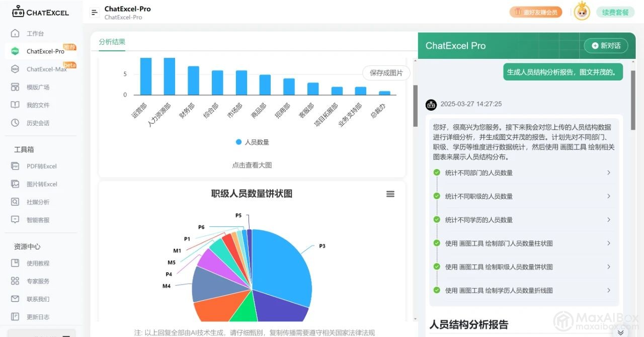Click green check beside 统计不同学历的人员数量
This screenshot has height=337, width=644.
tap(437, 220)
